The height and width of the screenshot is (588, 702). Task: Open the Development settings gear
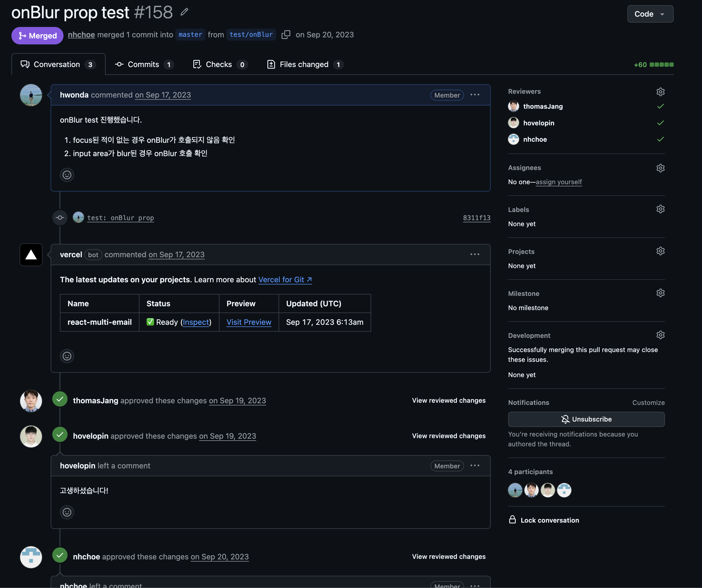point(661,335)
